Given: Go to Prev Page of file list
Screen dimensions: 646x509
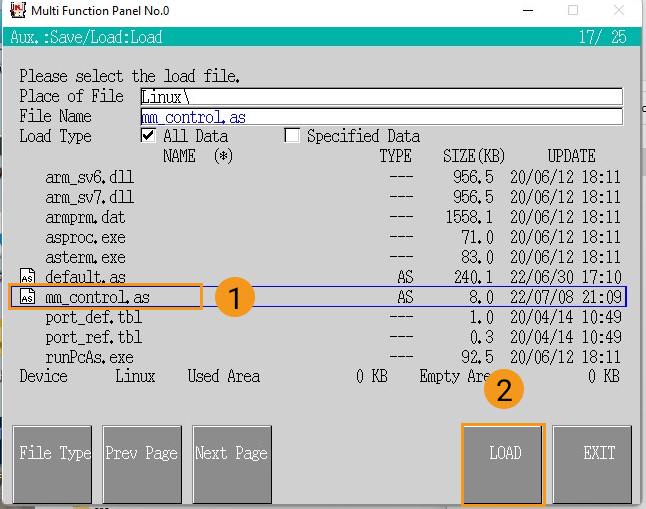Looking at the screenshot, I should [141, 453].
